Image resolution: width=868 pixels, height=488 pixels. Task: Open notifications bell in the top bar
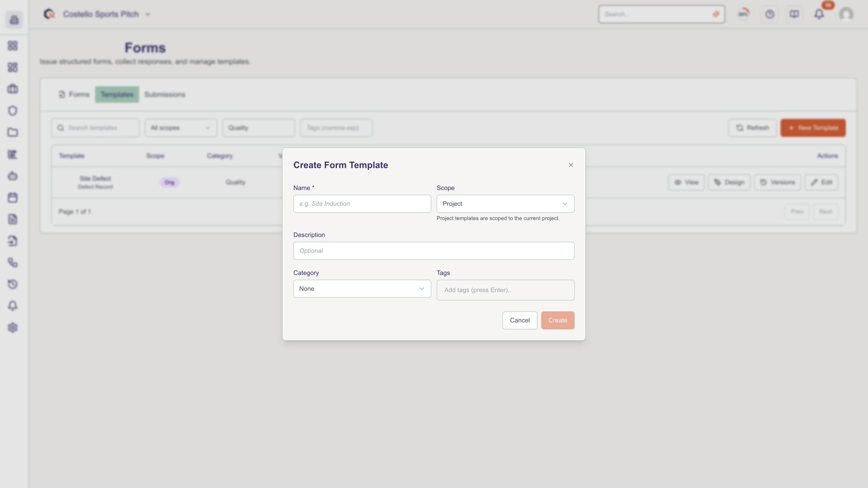point(819,14)
